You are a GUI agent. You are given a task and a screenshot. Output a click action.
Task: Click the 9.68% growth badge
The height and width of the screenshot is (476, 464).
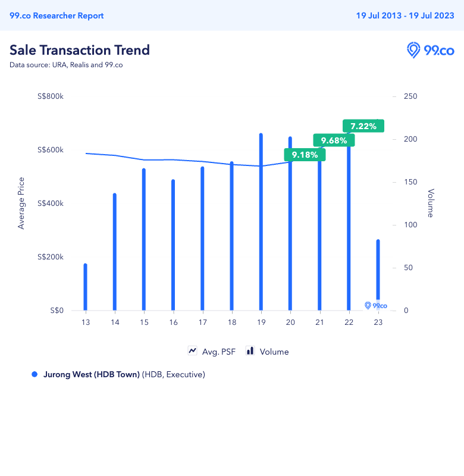pyautogui.click(x=334, y=140)
